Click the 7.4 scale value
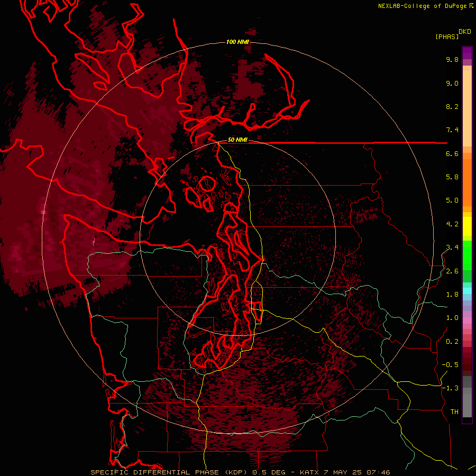This screenshot has height=476, width=476. (x=452, y=130)
